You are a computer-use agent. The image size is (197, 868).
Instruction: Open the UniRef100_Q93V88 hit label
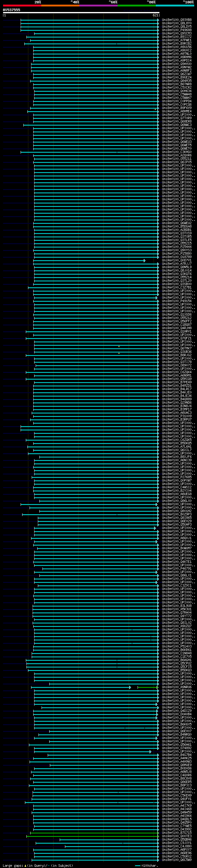click(x=176, y=20)
